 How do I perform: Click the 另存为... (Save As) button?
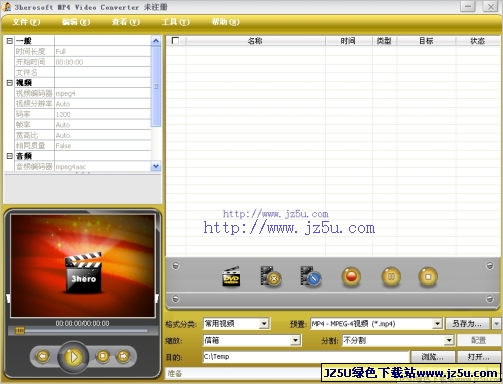point(468,324)
